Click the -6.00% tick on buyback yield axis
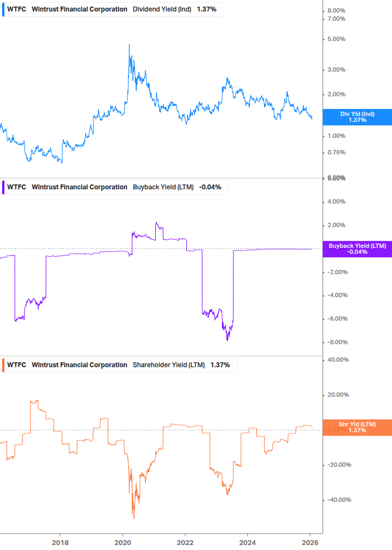 point(338,319)
